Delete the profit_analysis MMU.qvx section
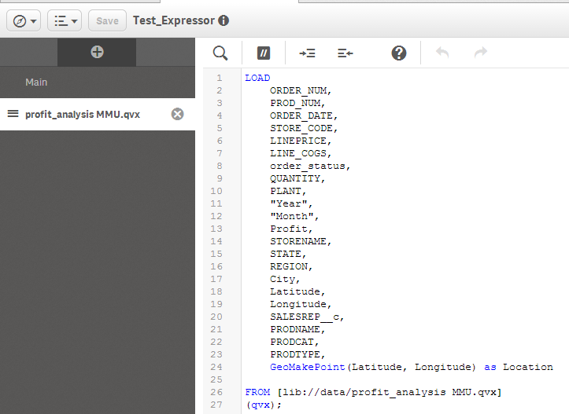Image resolution: width=569 pixels, height=414 pixels. (177, 114)
